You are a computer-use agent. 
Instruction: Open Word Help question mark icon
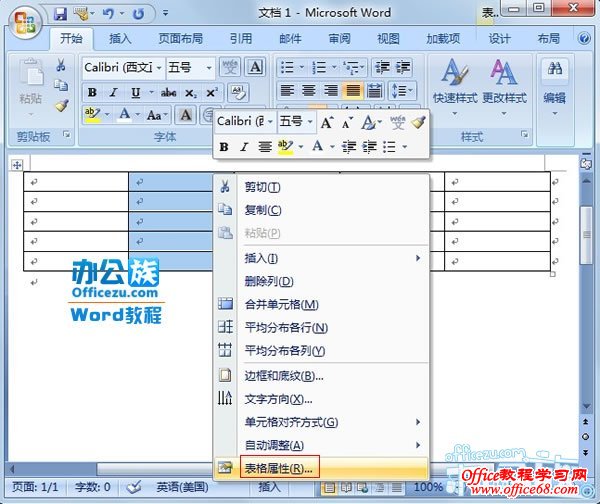pyautogui.click(x=584, y=38)
